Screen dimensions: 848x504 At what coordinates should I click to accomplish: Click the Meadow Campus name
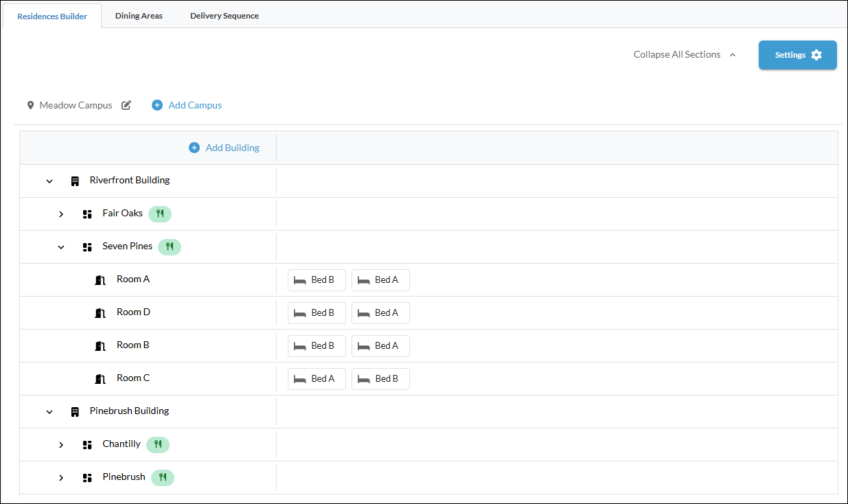(76, 106)
